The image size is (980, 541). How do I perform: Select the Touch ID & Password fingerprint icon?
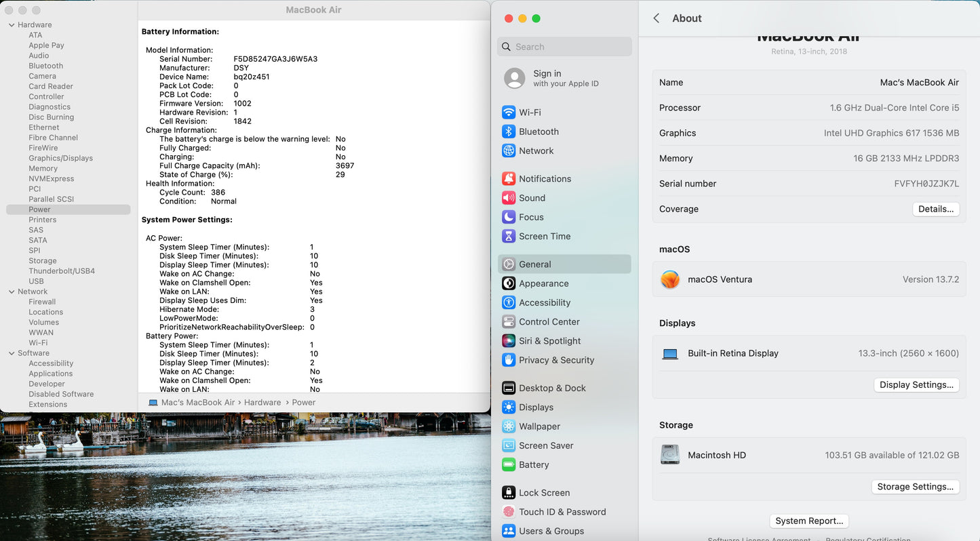click(509, 512)
